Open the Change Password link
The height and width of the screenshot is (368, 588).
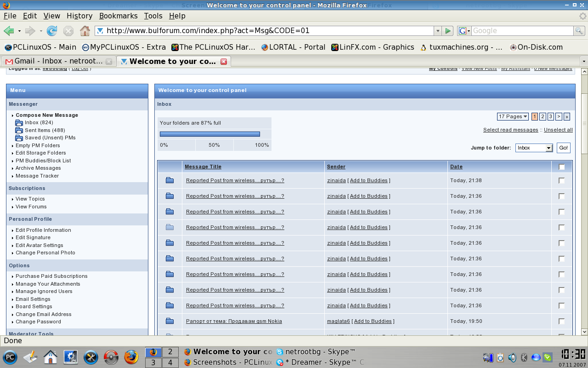[38, 322]
